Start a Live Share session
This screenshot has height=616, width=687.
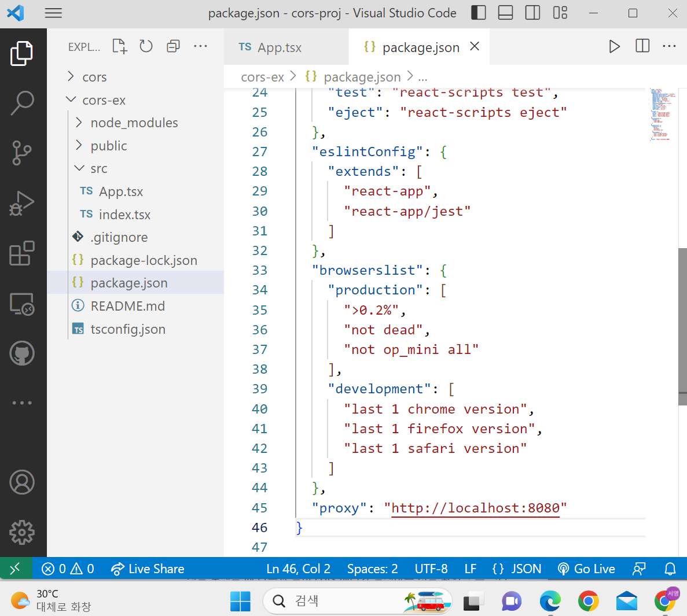click(x=148, y=569)
